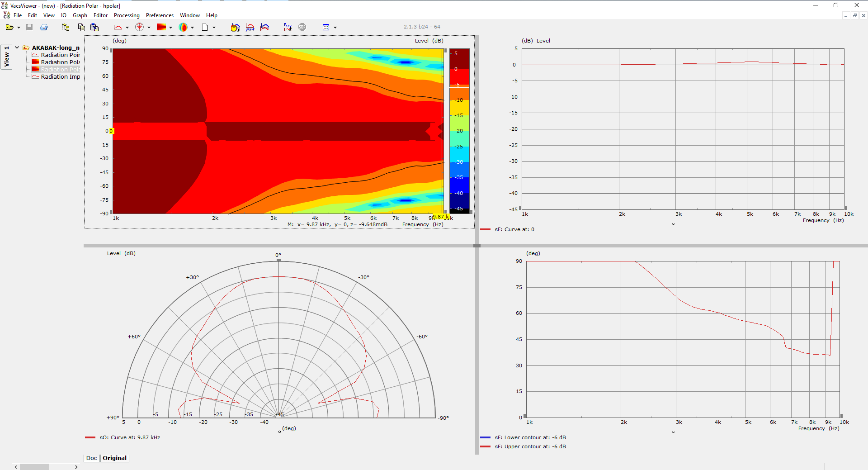
Task: Click the stop sign icon
Action: pos(302,27)
